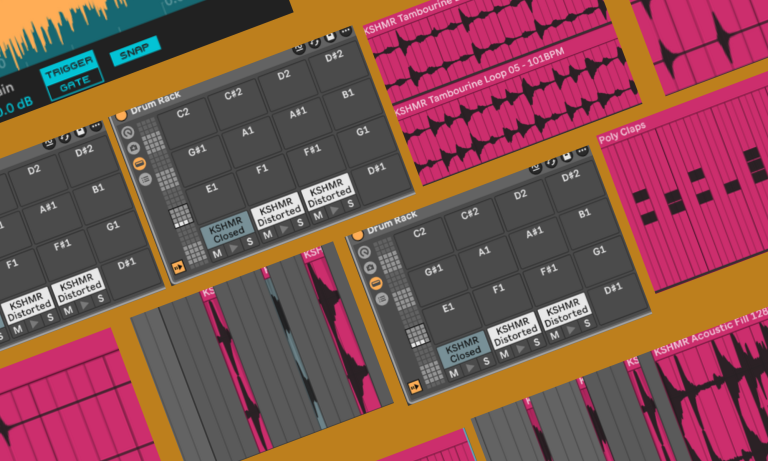
Task: Show Macro controls in right Drum Rack
Action: pos(364,252)
